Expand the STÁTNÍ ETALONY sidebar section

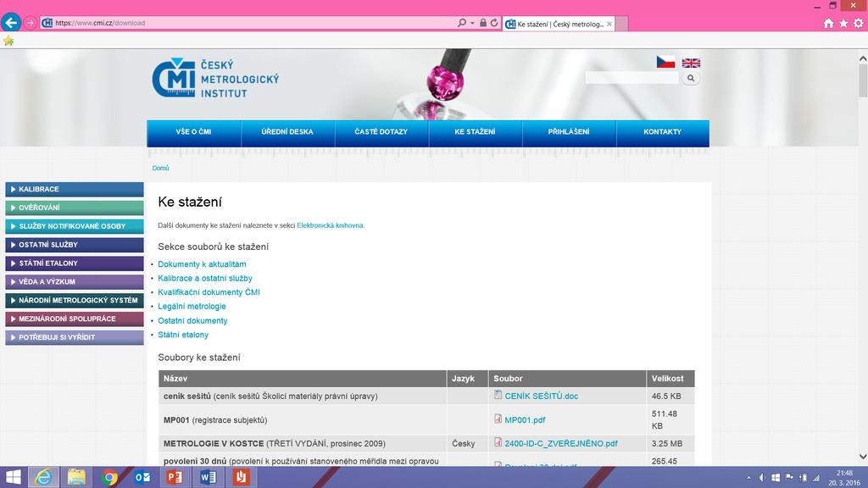pos(75,263)
